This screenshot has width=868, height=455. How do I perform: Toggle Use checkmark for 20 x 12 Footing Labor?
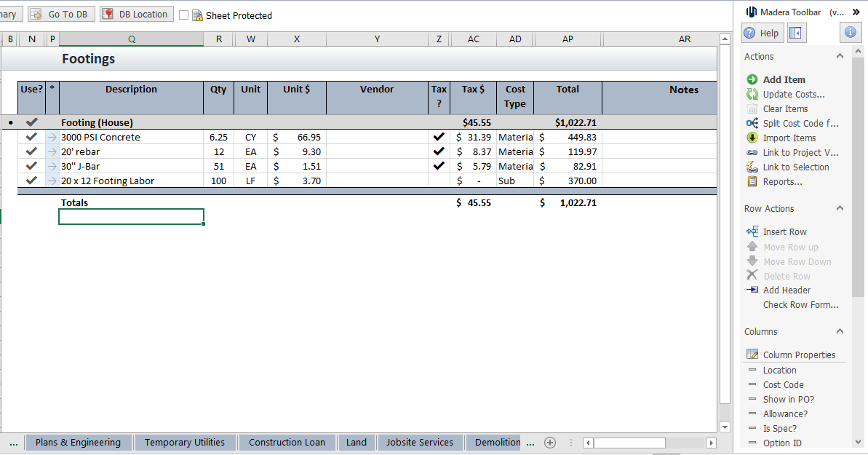point(31,180)
